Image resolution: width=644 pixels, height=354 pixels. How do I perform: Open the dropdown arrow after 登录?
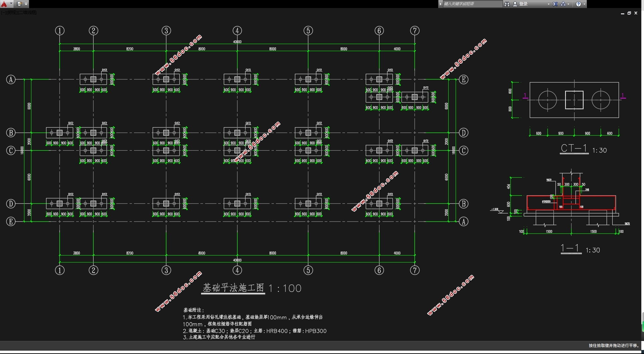(548, 4)
